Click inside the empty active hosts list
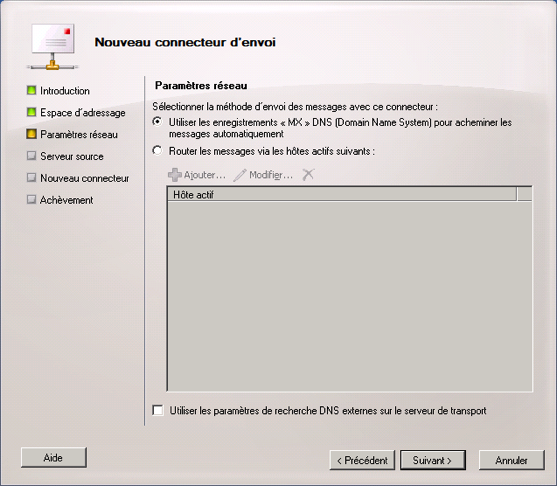 350,296
